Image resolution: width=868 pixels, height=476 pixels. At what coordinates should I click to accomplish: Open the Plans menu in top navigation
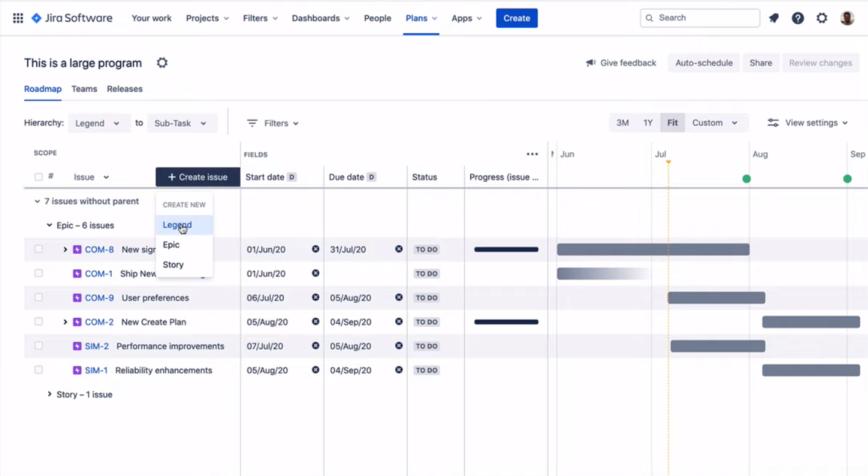(421, 18)
